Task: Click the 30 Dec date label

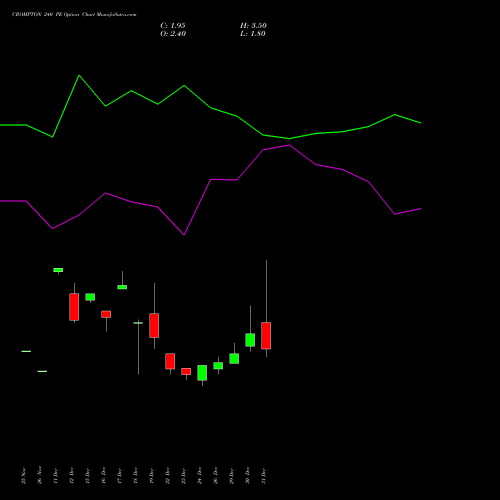Action: click(247, 476)
